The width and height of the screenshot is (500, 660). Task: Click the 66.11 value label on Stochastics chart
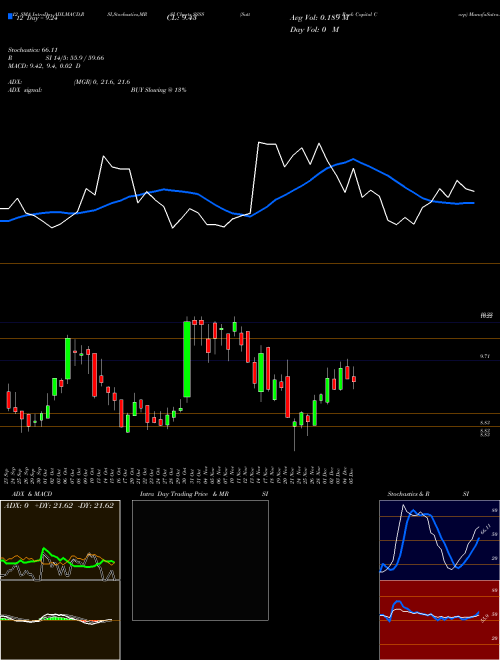click(x=486, y=529)
